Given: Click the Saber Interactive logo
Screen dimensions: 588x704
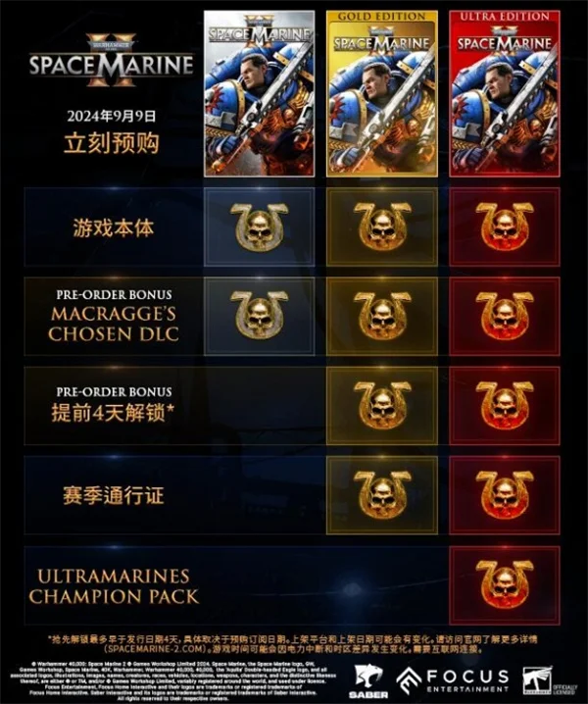Looking at the screenshot, I should tap(368, 681).
